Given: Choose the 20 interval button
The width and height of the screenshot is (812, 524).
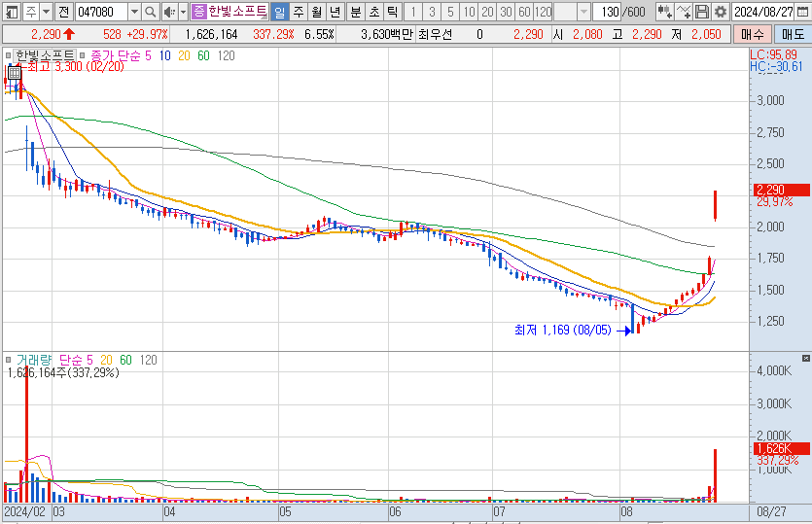Looking at the screenshot, I should (x=487, y=12).
